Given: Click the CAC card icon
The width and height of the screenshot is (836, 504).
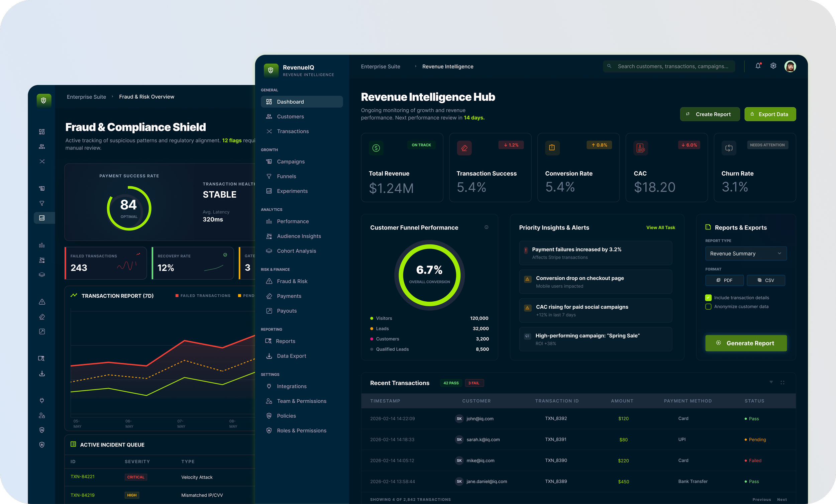Looking at the screenshot, I should (x=641, y=148).
